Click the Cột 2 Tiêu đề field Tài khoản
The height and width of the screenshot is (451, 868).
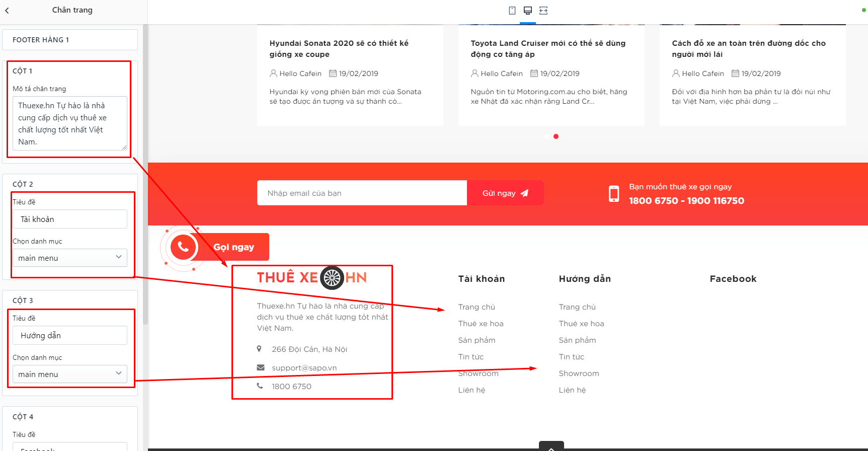pos(70,219)
